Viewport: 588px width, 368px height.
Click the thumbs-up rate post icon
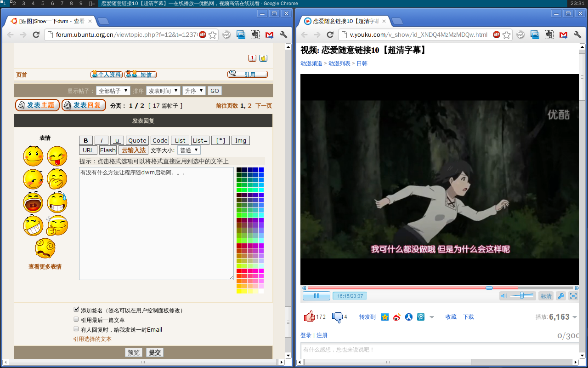click(x=263, y=58)
